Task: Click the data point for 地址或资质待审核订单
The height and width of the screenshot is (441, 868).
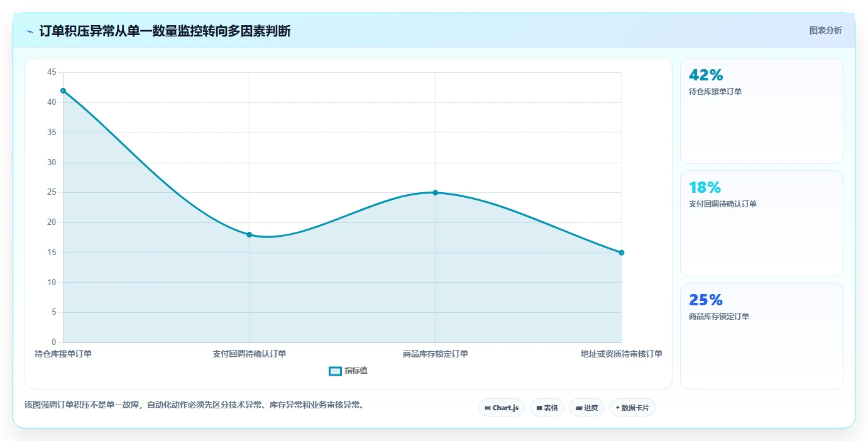Action: click(x=622, y=253)
